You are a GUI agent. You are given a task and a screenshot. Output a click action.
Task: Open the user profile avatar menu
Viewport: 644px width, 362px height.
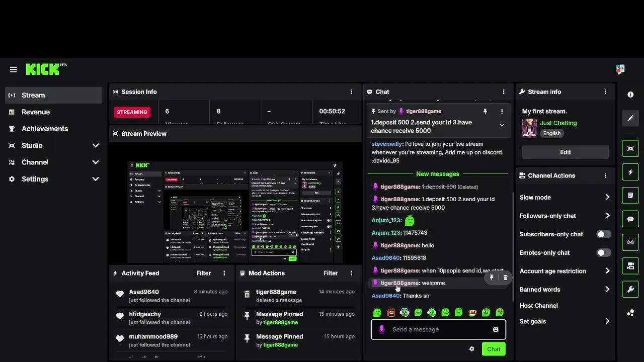click(x=620, y=69)
